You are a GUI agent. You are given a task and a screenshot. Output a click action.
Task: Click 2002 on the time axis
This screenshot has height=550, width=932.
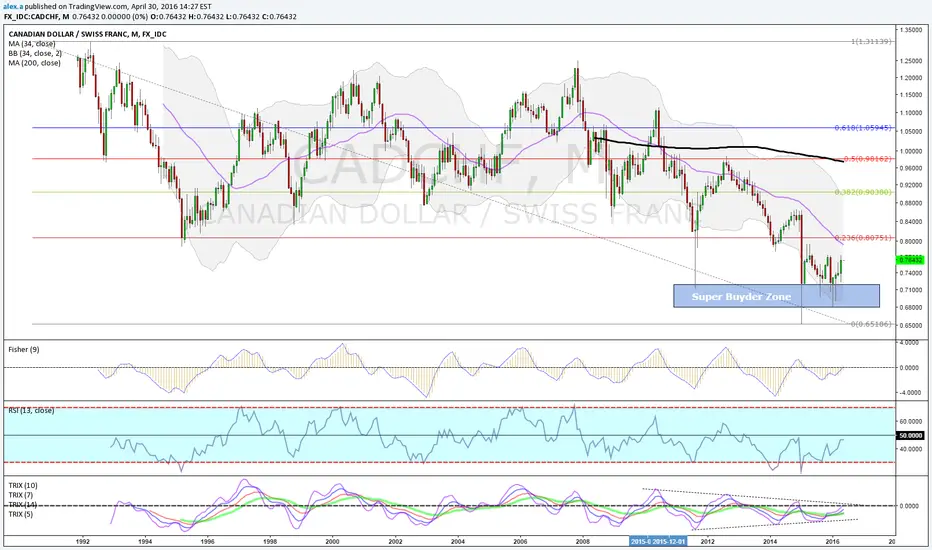click(x=395, y=541)
